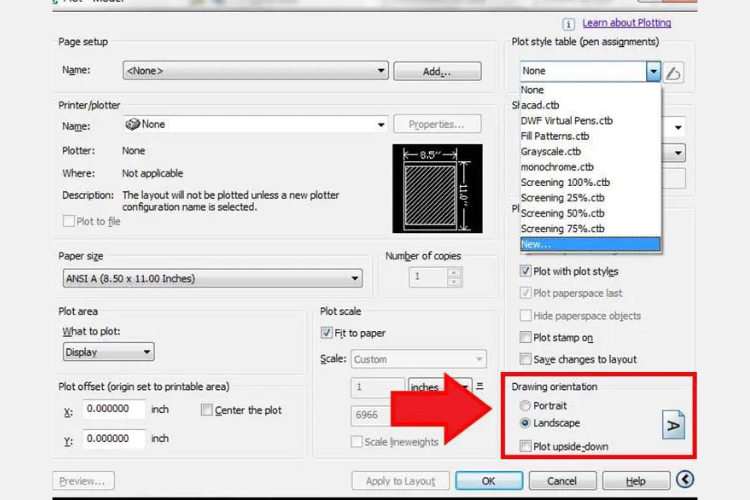Click the Properties... button
750x500 pixels.
click(437, 124)
